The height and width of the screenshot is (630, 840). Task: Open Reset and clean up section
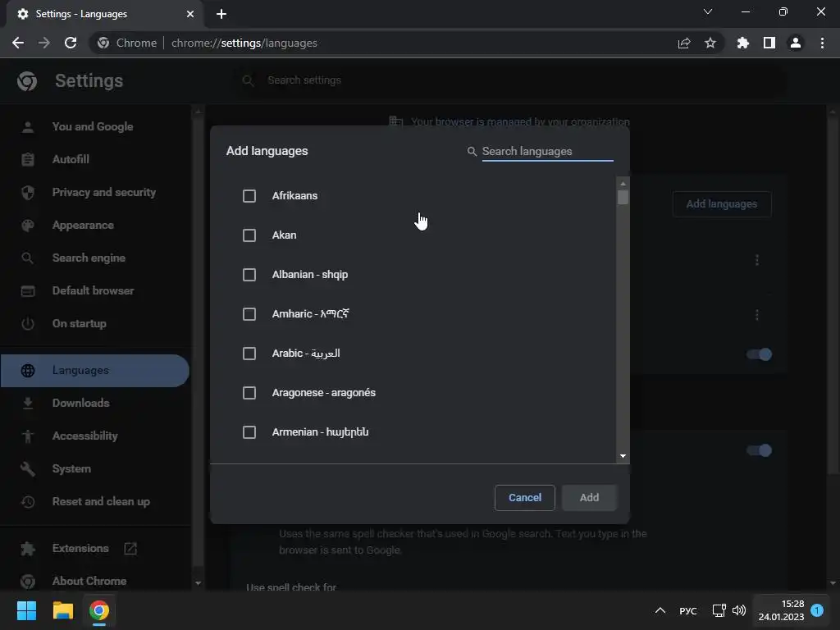click(x=95, y=502)
